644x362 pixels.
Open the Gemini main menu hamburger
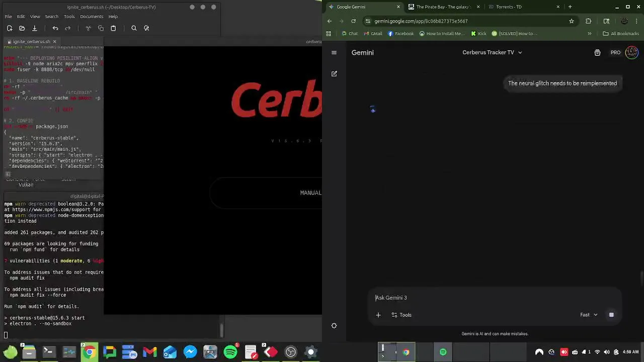pyautogui.click(x=334, y=52)
